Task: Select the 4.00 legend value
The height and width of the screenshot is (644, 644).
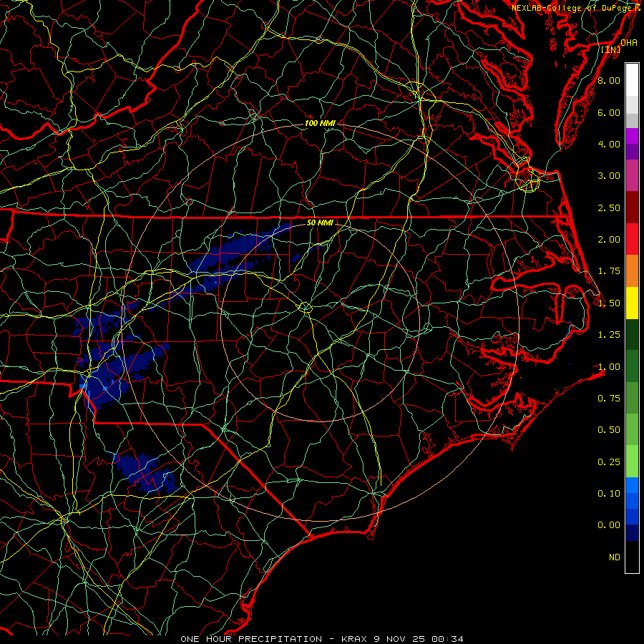Action: coord(609,144)
